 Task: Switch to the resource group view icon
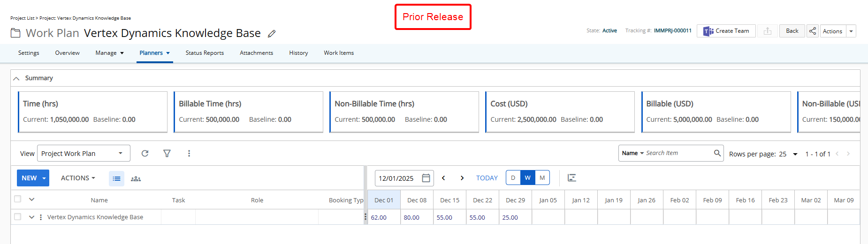click(x=136, y=178)
